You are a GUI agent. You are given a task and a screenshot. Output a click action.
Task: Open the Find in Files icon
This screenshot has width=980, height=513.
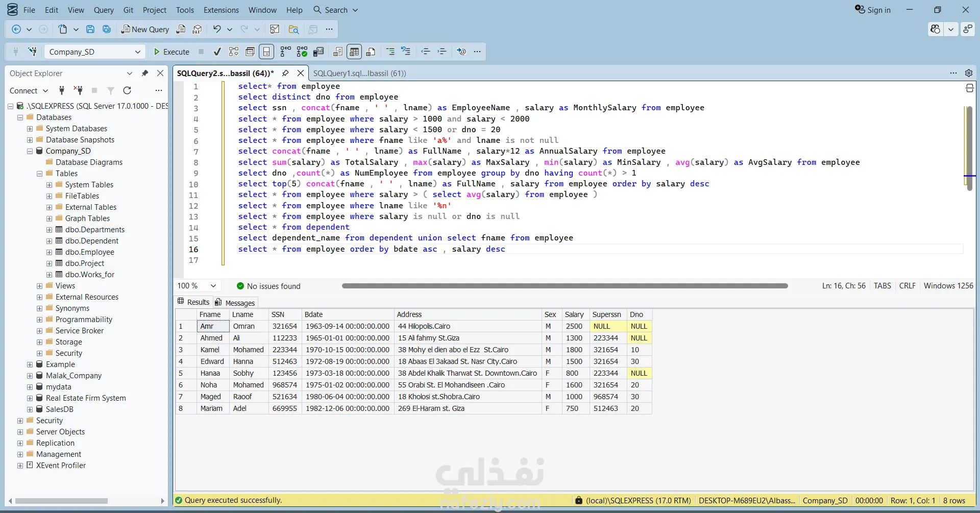click(x=293, y=30)
